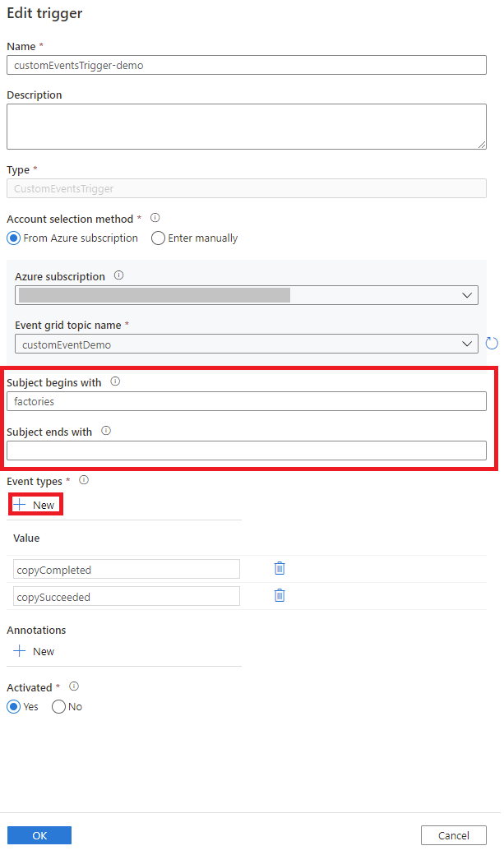Click inside the Subject ends with field
Image resolution: width=504 pixels, height=855 pixels.
tap(247, 449)
